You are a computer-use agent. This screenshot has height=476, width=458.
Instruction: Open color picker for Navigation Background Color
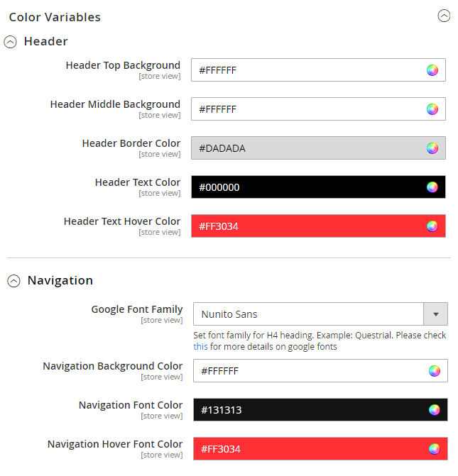(x=435, y=371)
